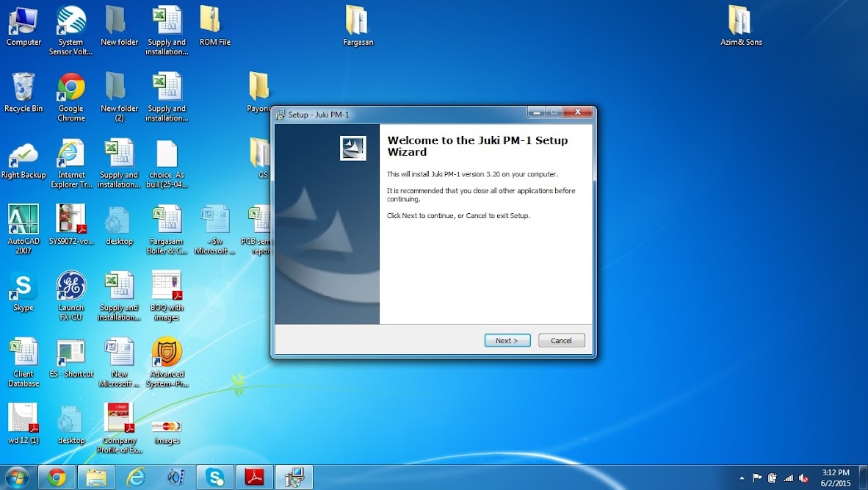The width and height of the screenshot is (868, 490).
Task: Click the film-strip app icon on the taskbar
Action: point(176,478)
